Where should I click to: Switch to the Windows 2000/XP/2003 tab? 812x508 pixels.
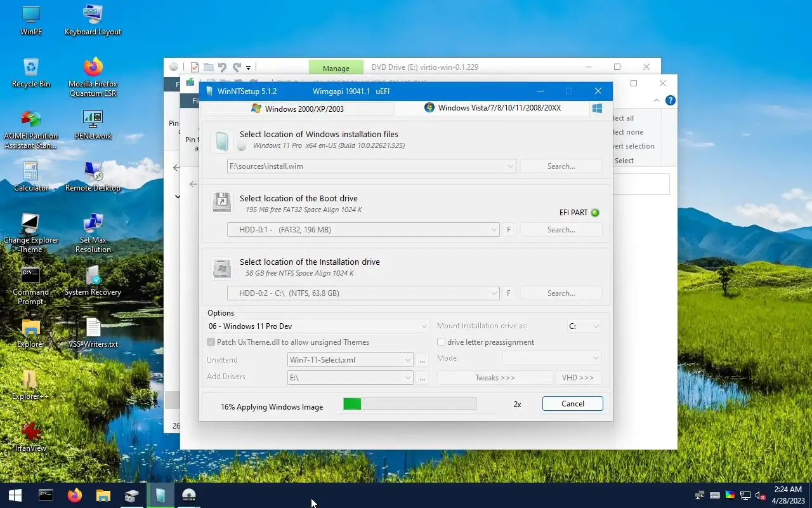[298, 109]
